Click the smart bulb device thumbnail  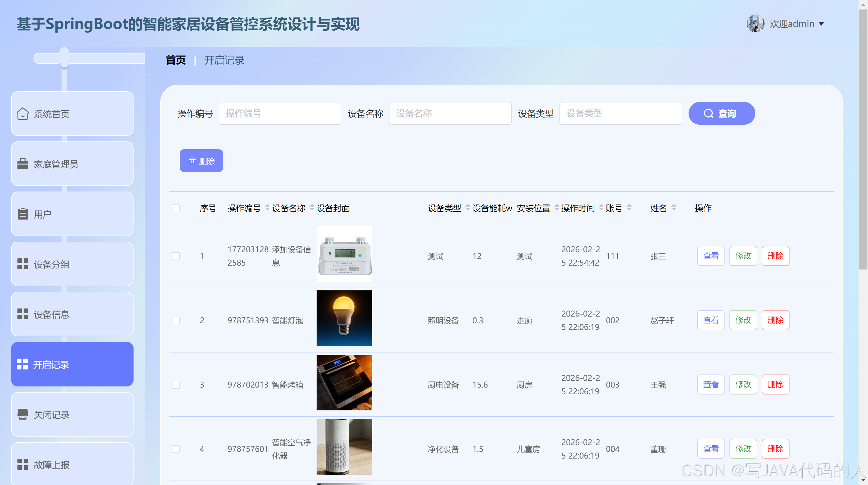(344, 318)
